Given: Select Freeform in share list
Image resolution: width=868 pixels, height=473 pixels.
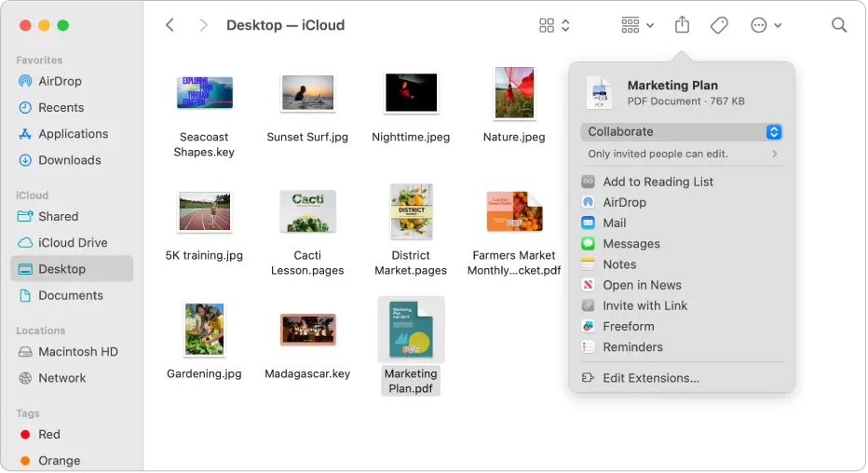Looking at the screenshot, I should click(x=628, y=326).
